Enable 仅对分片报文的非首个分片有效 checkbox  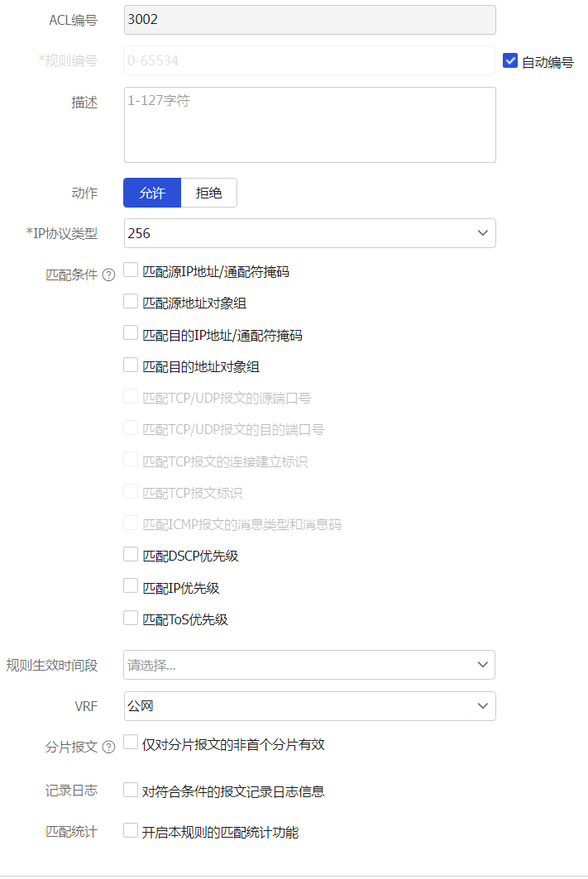click(x=131, y=743)
